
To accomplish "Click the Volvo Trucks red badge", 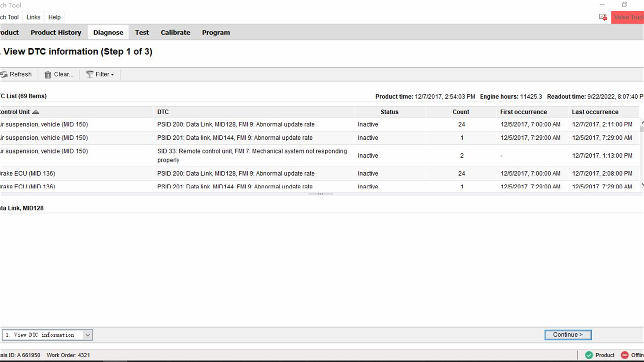I will [x=628, y=17].
